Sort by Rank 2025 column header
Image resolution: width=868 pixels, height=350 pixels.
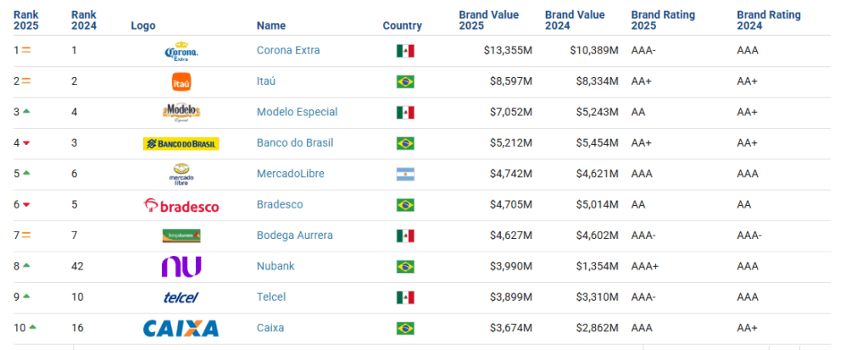pyautogui.click(x=26, y=20)
